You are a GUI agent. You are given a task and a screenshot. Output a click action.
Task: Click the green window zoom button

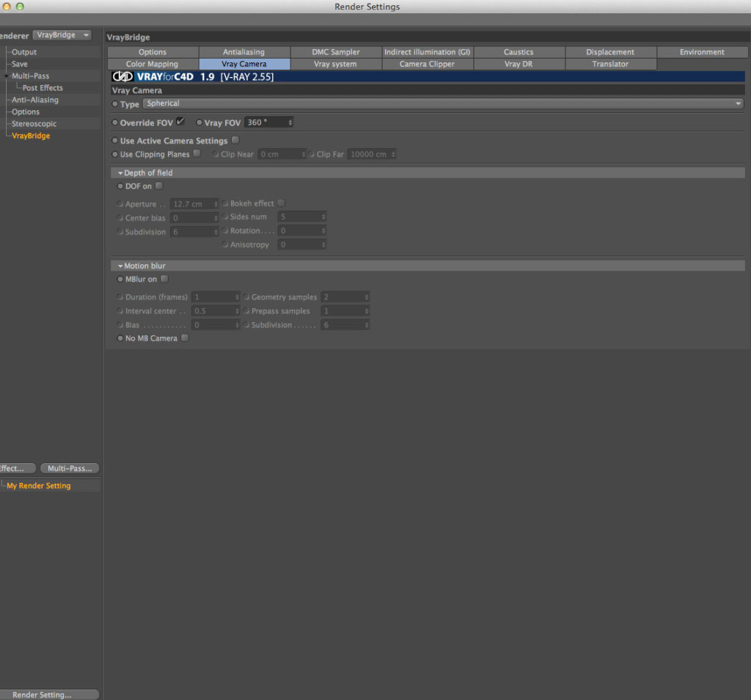tap(20, 7)
